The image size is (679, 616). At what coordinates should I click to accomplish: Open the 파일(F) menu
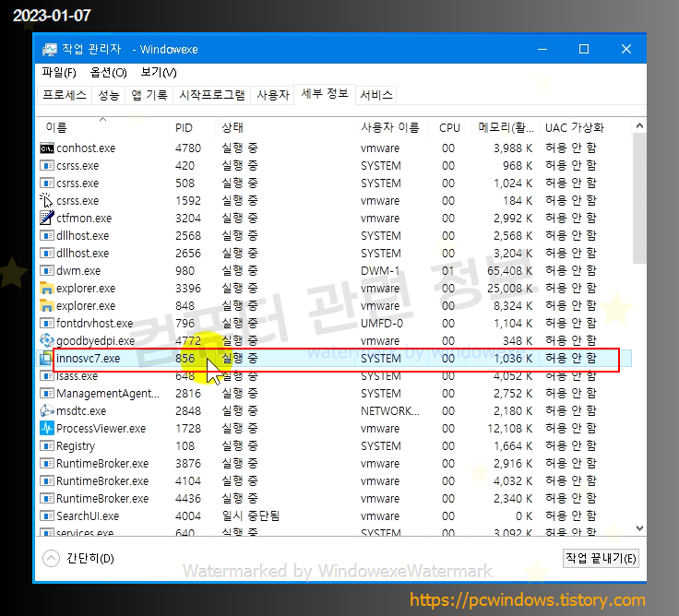coord(59,72)
